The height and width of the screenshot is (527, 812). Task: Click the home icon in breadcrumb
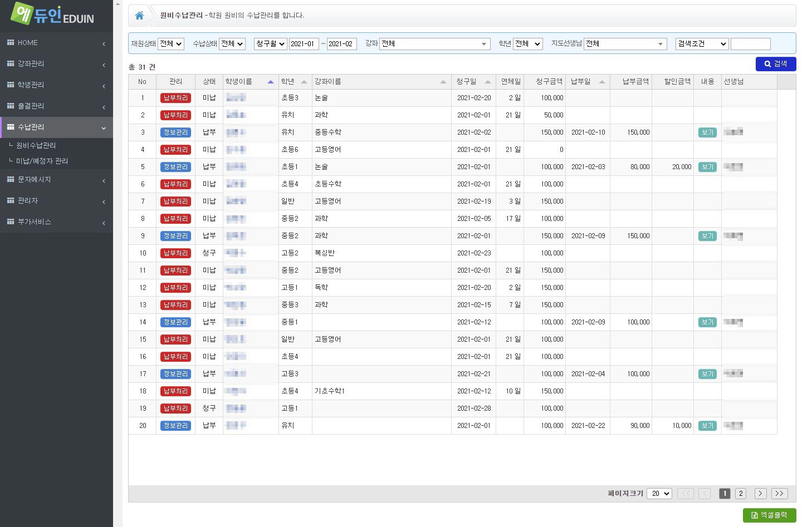[139, 16]
